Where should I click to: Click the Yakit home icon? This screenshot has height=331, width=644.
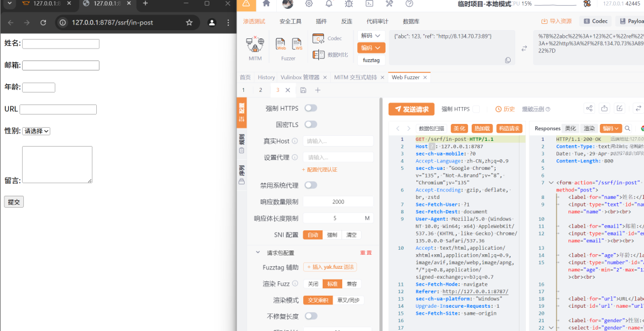[x=266, y=4]
